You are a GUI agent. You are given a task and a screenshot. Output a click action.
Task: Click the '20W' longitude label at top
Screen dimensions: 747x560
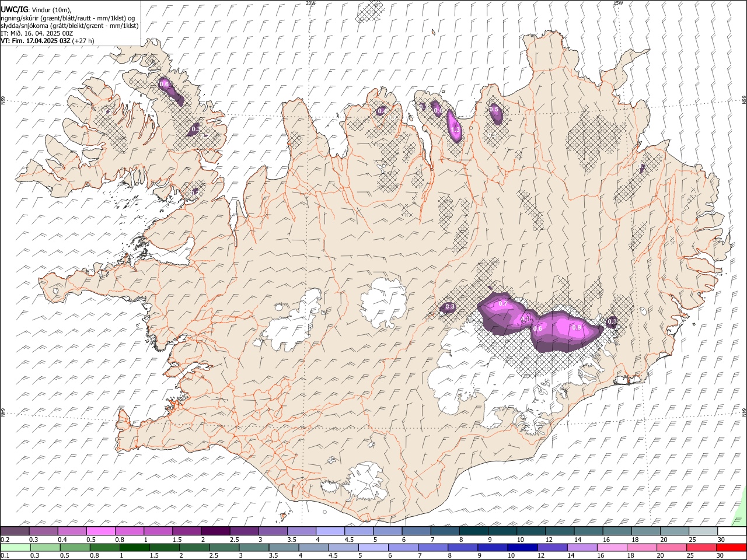click(x=310, y=3)
